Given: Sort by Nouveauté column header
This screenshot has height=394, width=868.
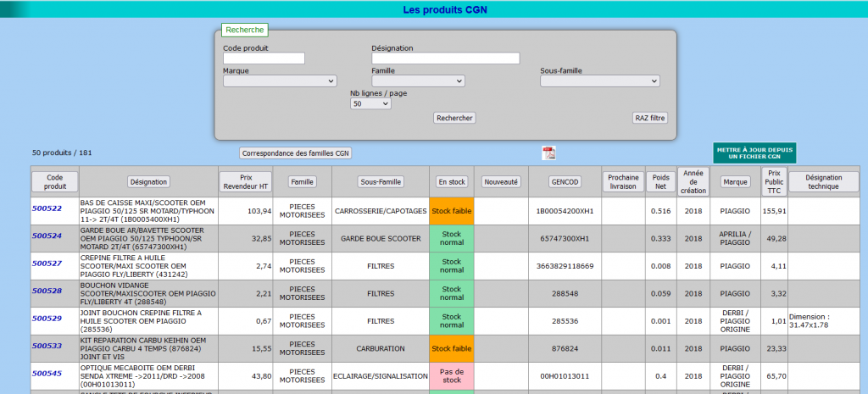Looking at the screenshot, I should coord(500,181).
